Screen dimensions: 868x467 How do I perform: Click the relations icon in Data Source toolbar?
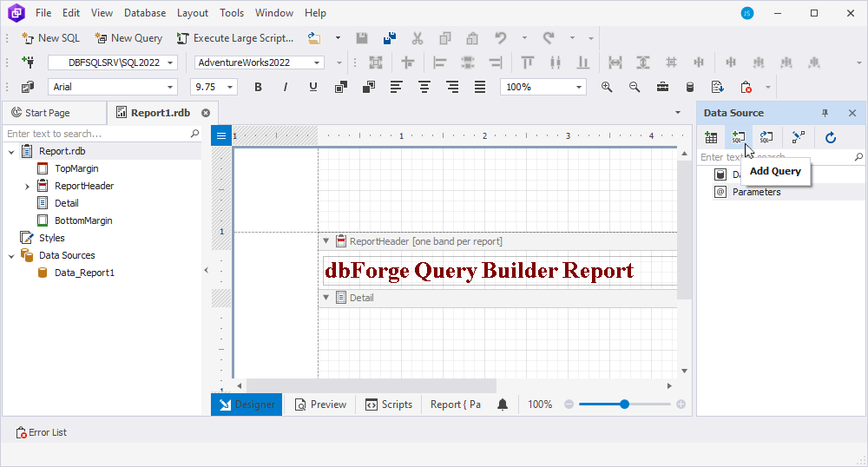[x=799, y=137]
